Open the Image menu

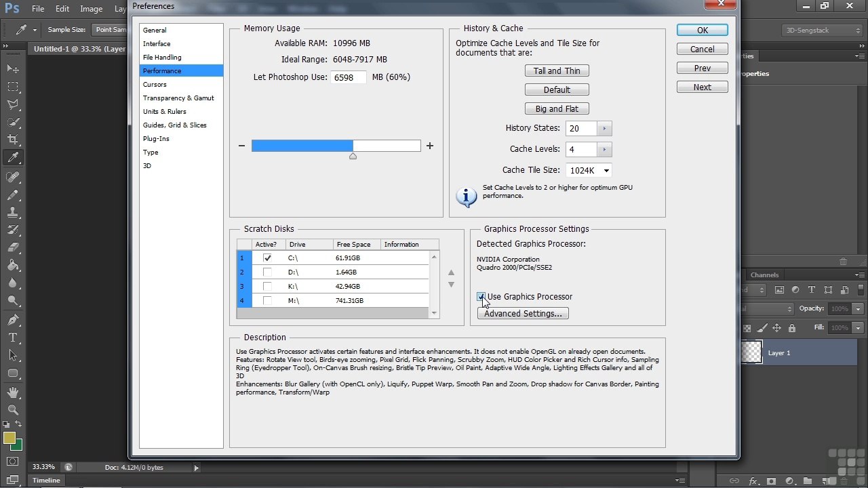click(x=92, y=9)
